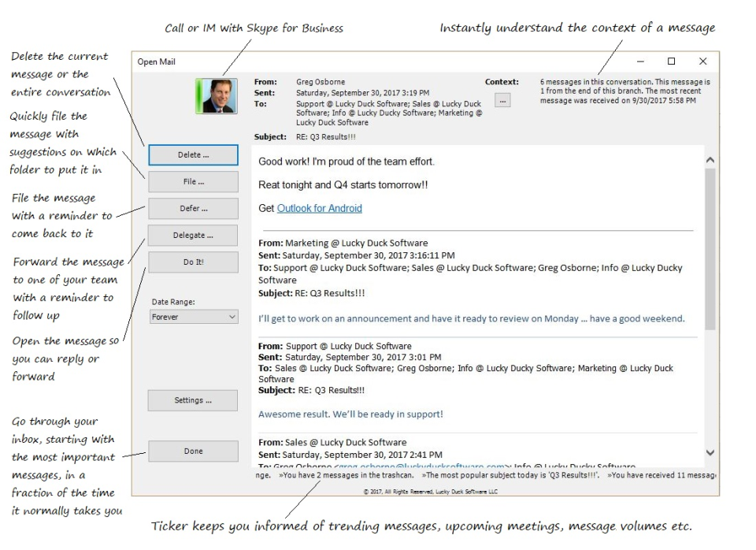Open the Context details via the '...' button
Image resolution: width=756 pixels, height=550 pixels.
click(x=502, y=100)
